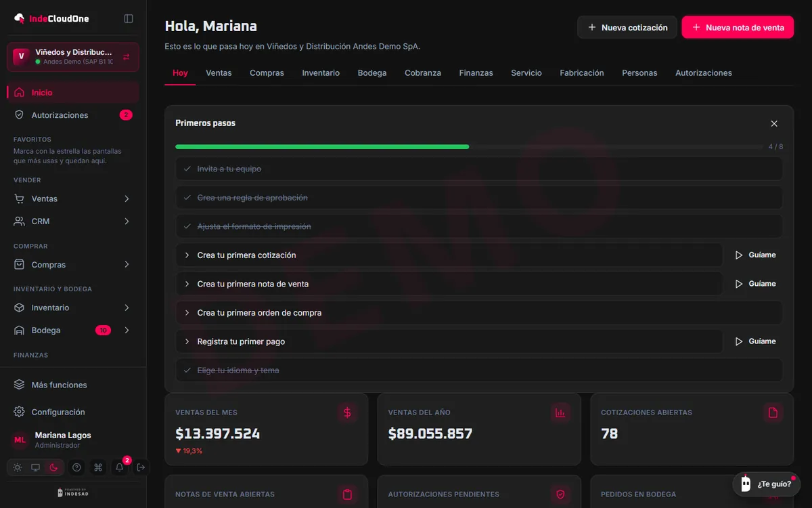Open Más funciones in the sidebar
812x508 pixels.
73,385
